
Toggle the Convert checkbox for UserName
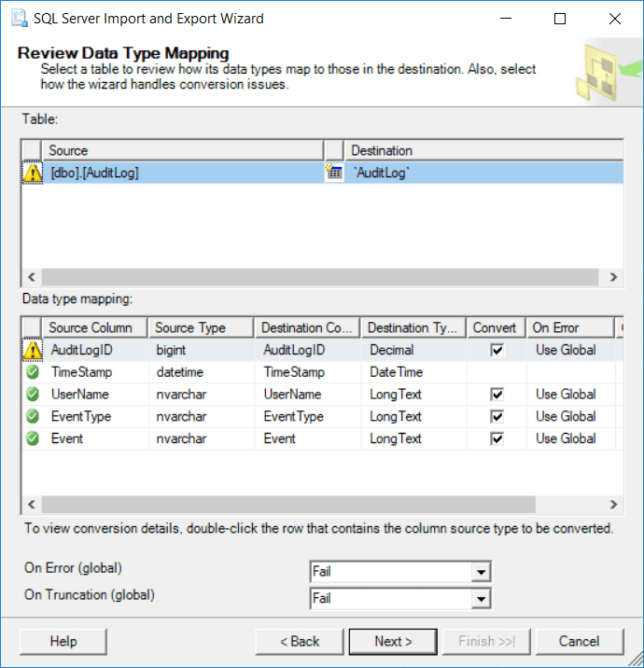point(497,394)
